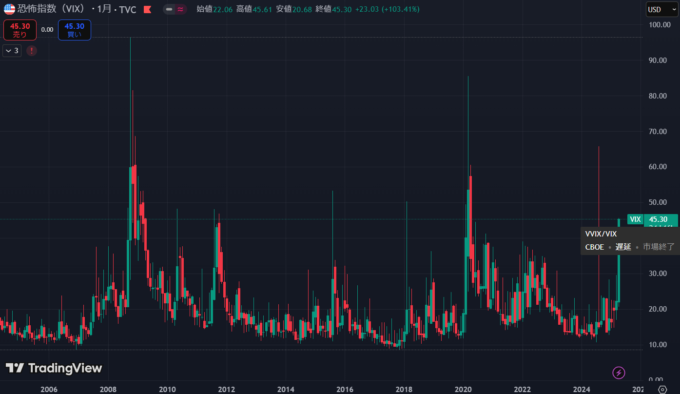Click the 10.00 price axis label
The width and height of the screenshot is (680, 394).
click(x=658, y=345)
